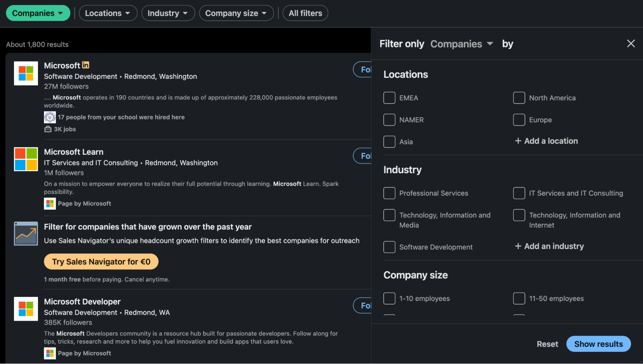Check the EMEA location checkbox
The image size is (643, 364).
pyautogui.click(x=389, y=98)
